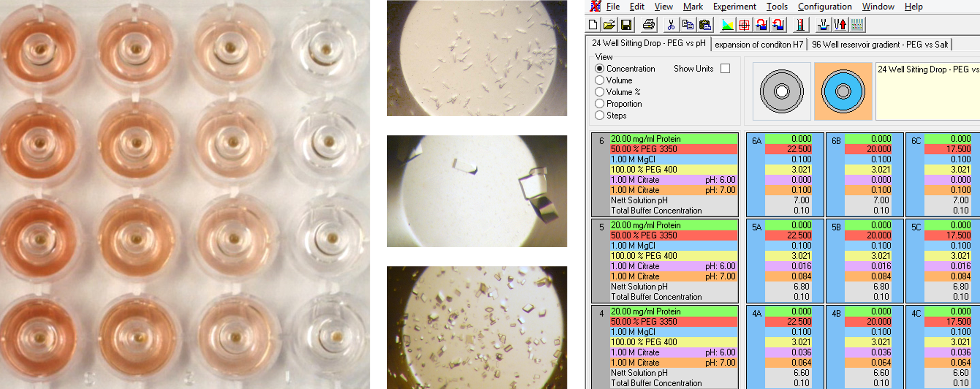Select the blue well diagram on orange
Viewport: 980px width, 389px height.
(x=843, y=91)
